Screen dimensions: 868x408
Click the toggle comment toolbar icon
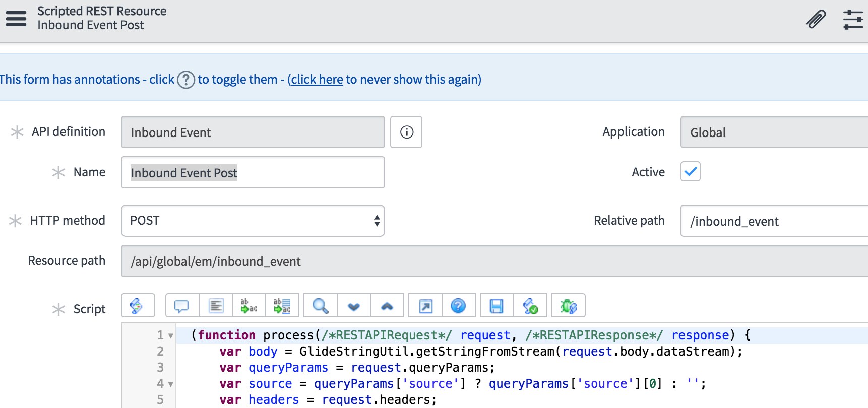tap(182, 306)
